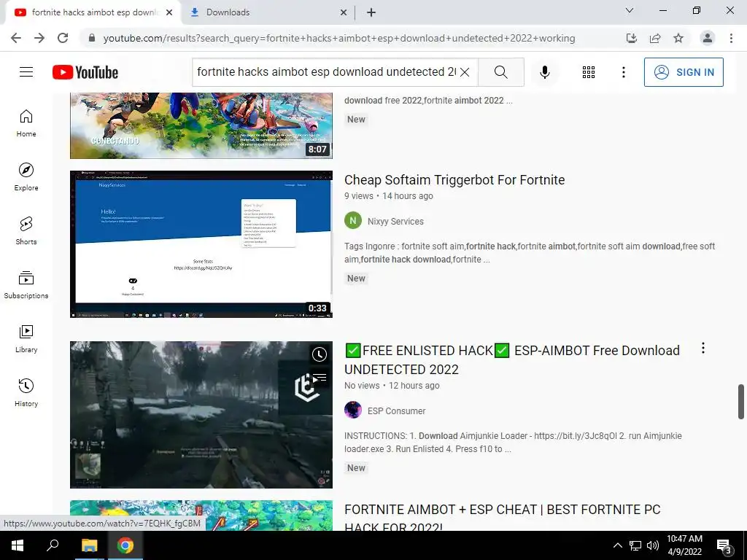The height and width of the screenshot is (560, 747).
Task: Open the taskbar clock and date
Action: pyautogui.click(x=684, y=545)
